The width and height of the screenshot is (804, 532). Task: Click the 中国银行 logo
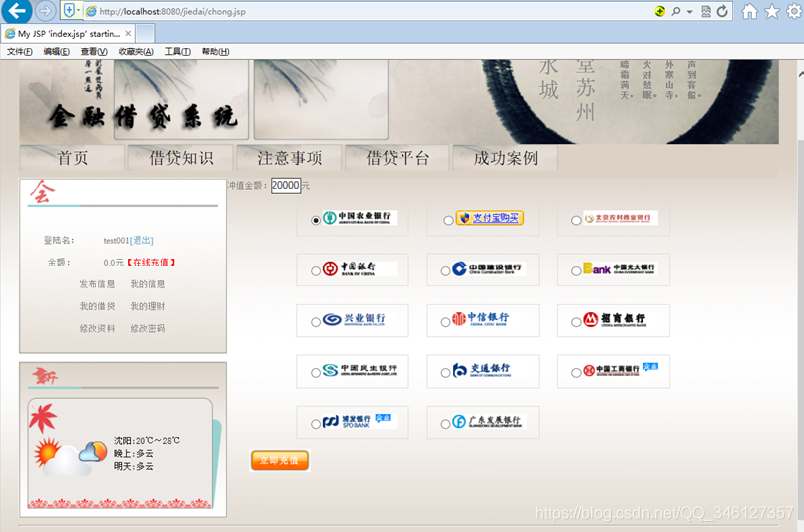coord(359,268)
